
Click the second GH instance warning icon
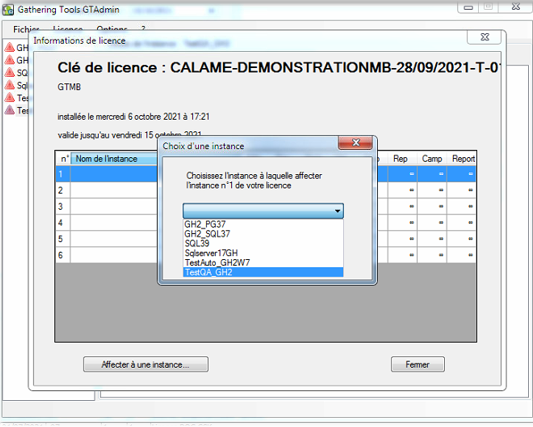coord(10,60)
